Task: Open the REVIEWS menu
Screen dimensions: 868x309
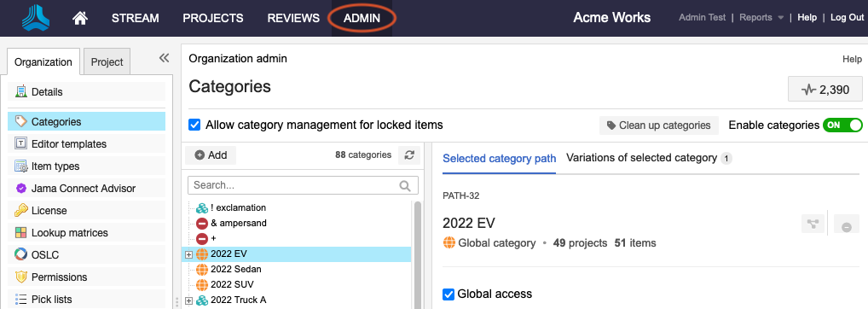Action: [x=293, y=18]
